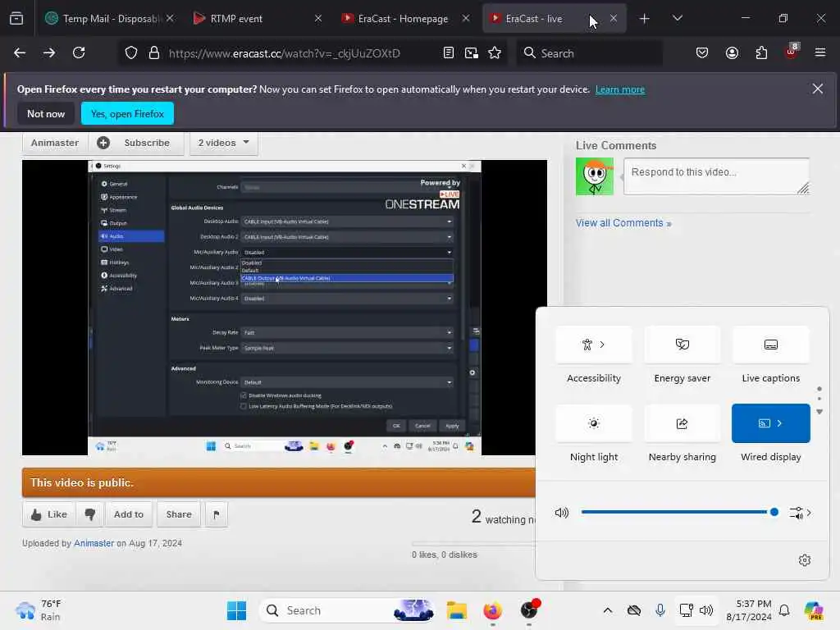
Task: Close the RTMP event tab
Action: pyautogui.click(x=318, y=18)
